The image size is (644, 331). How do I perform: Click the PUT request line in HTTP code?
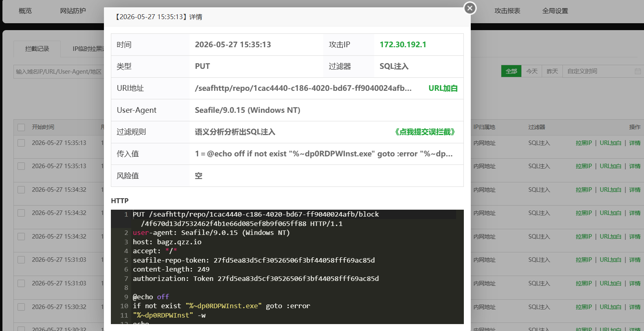point(256,219)
